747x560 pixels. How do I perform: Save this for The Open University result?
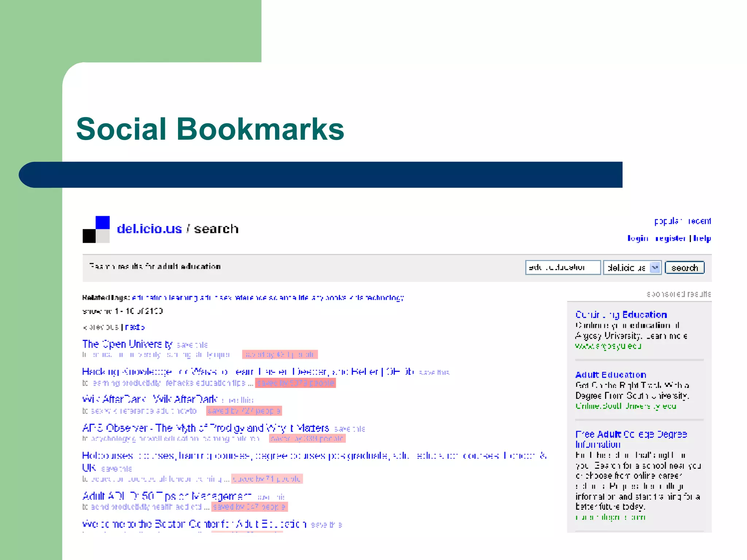point(192,345)
